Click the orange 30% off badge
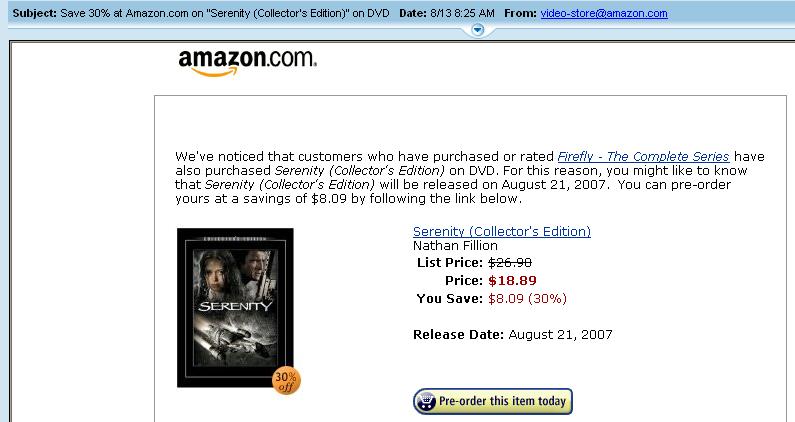This screenshot has height=422, width=795. coord(286,381)
